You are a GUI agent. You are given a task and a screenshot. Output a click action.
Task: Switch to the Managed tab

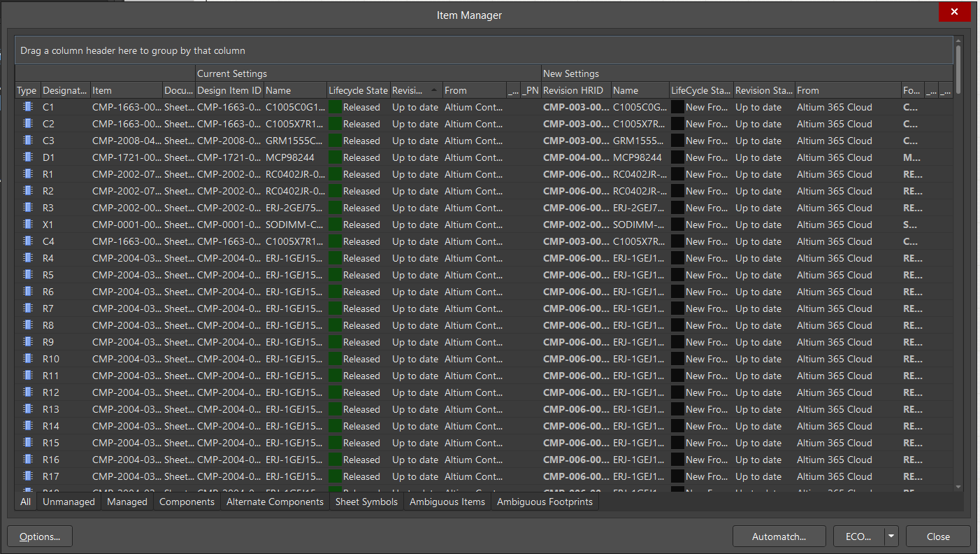tap(127, 502)
